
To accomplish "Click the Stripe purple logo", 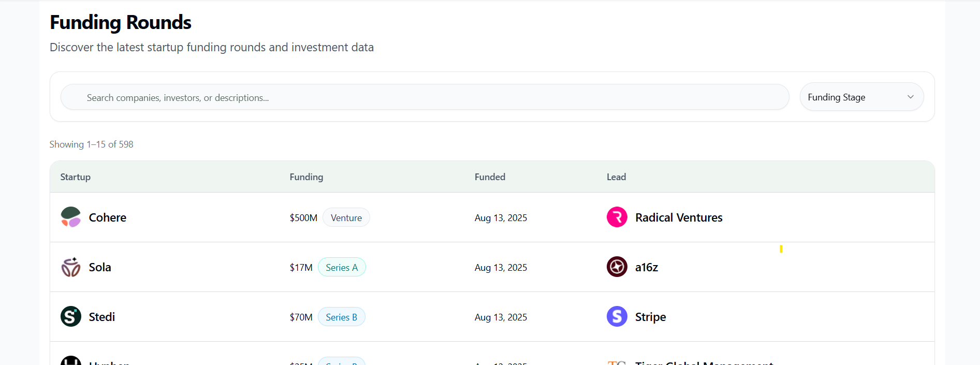I will (617, 317).
